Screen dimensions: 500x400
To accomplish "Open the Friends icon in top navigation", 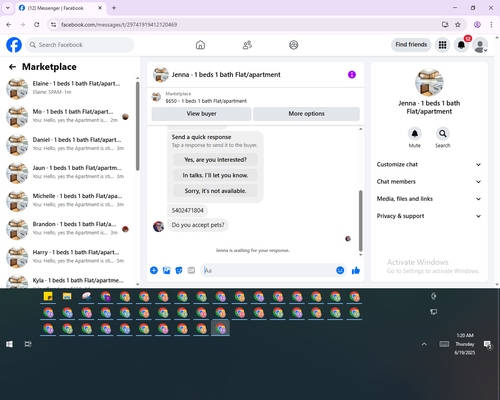I will pos(247,45).
